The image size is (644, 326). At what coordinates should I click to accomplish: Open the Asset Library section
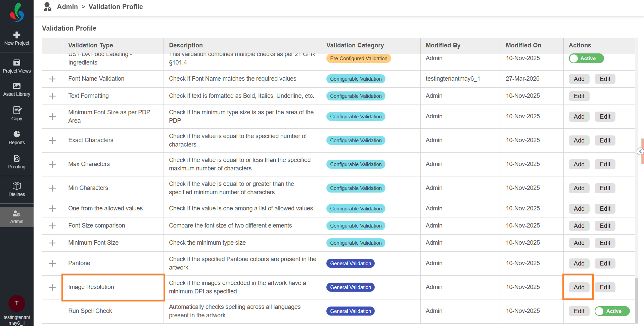[17, 90]
